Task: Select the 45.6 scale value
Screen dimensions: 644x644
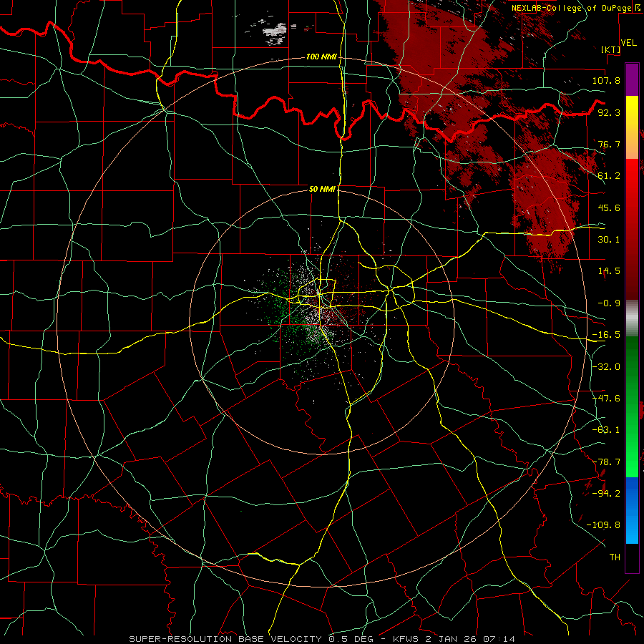Action: point(609,208)
